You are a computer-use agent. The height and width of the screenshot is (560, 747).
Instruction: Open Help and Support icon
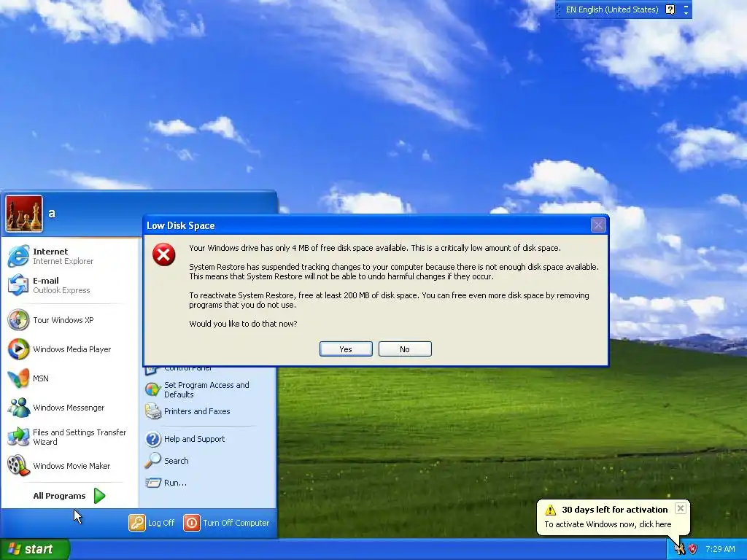click(x=153, y=439)
